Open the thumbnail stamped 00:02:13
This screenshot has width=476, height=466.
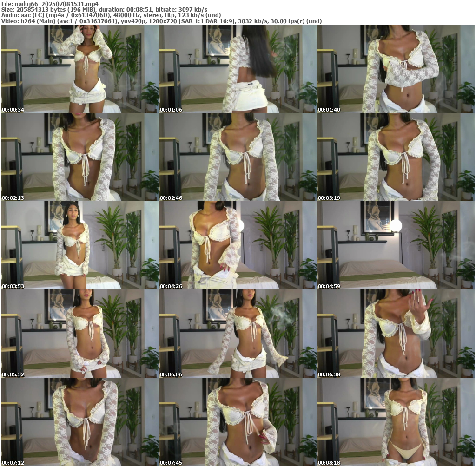(79, 157)
